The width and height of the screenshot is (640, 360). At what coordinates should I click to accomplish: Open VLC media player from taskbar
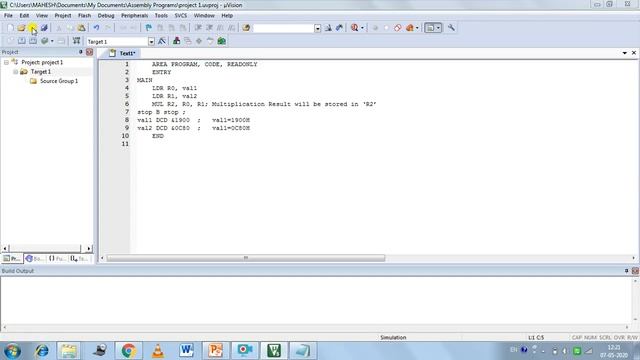(158, 351)
